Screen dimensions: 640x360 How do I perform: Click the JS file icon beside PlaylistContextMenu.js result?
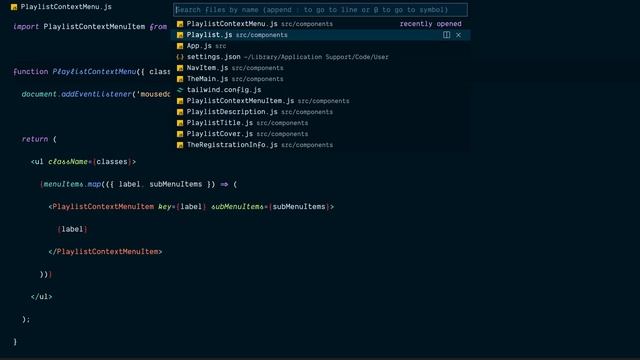[x=180, y=24]
